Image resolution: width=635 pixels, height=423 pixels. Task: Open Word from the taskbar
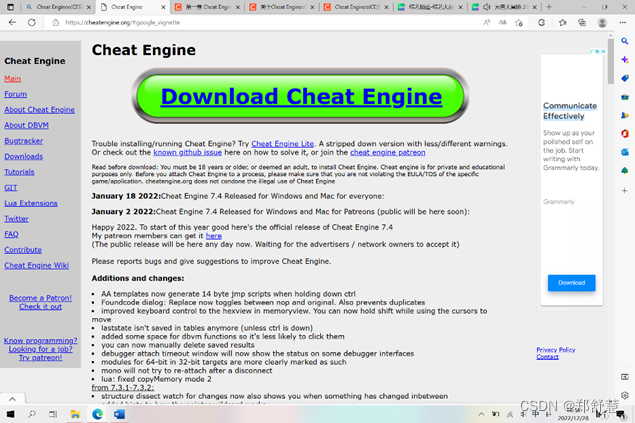click(119, 414)
